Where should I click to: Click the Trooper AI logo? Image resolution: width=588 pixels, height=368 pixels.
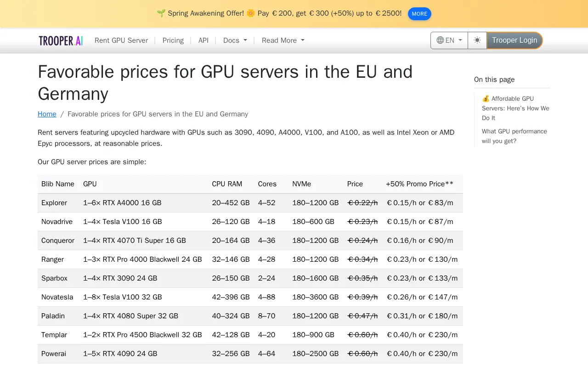coord(61,40)
